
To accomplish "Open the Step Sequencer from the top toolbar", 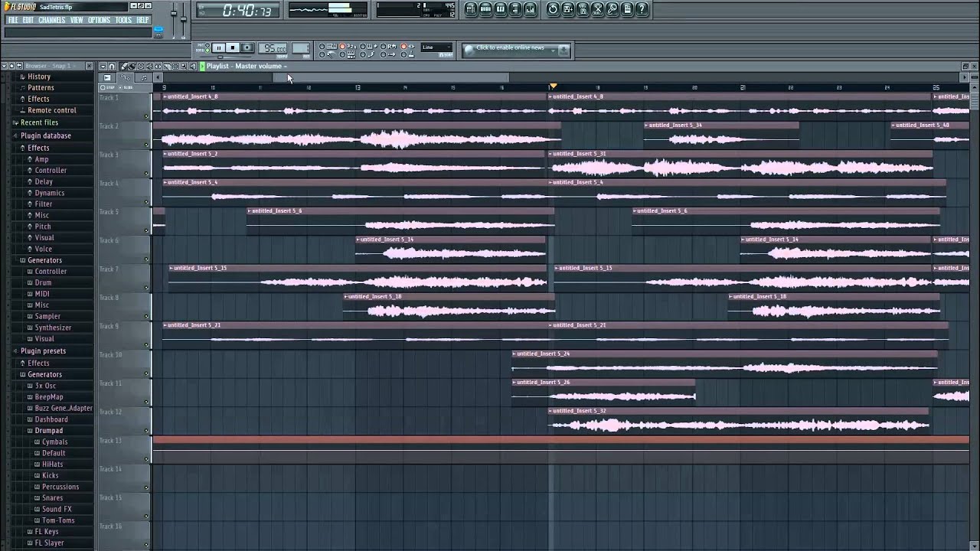I will [x=485, y=9].
